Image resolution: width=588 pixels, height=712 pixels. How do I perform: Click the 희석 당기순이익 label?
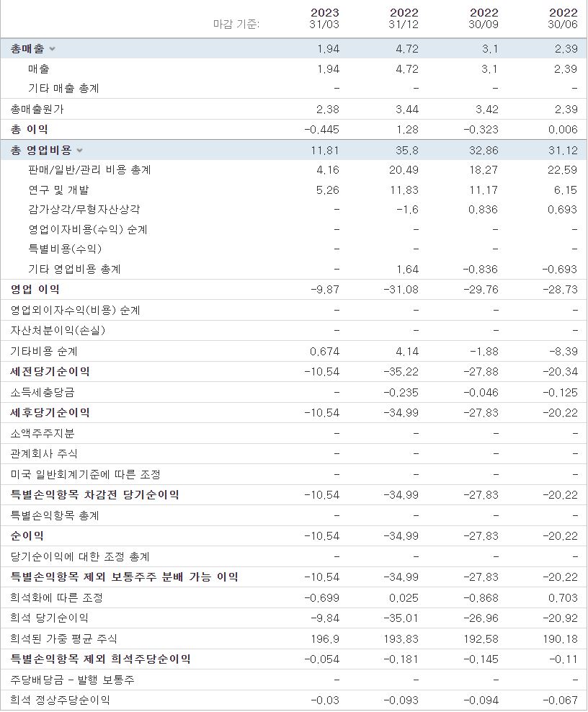pos(50,618)
